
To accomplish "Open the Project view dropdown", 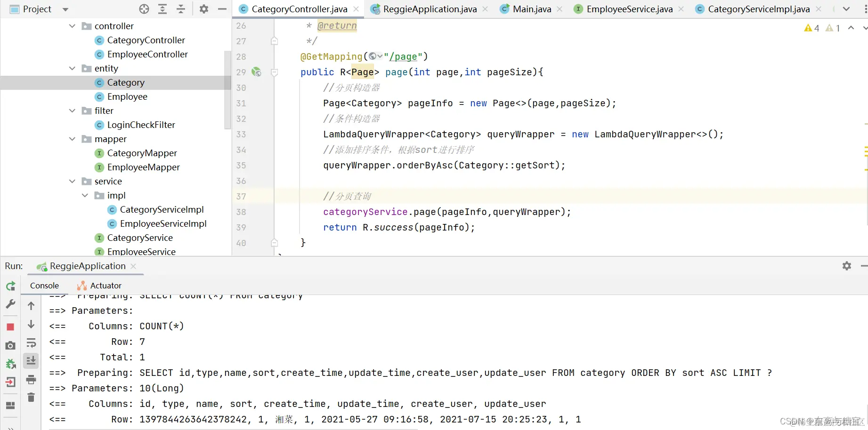I will (x=65, y=9).
